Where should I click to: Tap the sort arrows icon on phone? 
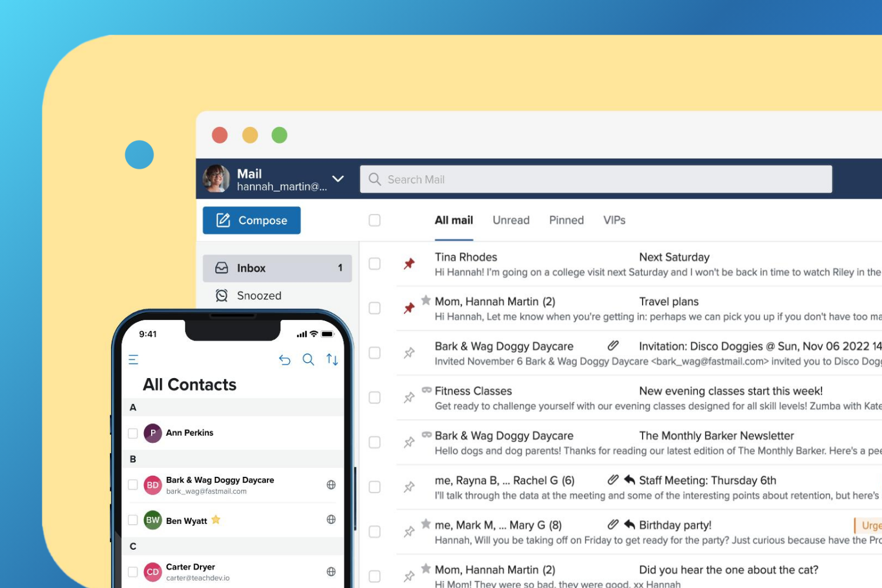pos(332,359)
